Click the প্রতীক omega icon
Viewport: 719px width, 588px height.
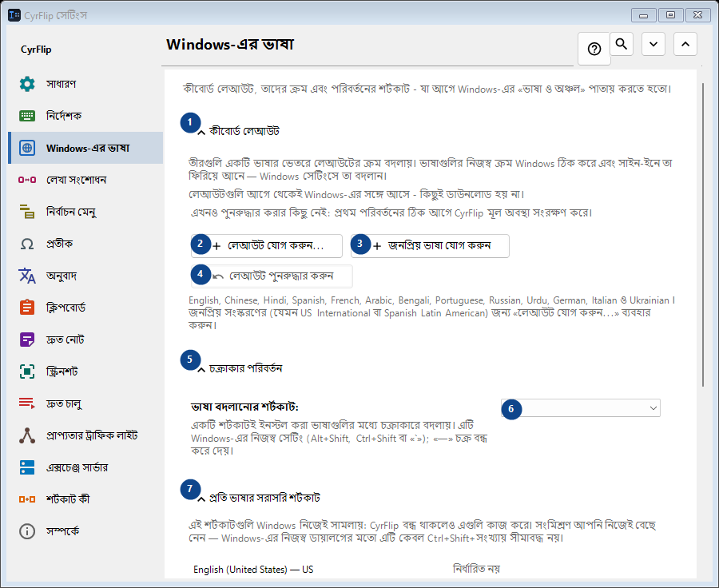click(x=27, y=244)
